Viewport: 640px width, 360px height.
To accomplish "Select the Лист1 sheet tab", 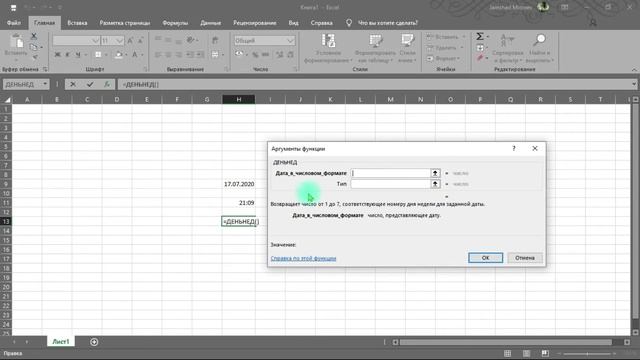I will [61, 342].
